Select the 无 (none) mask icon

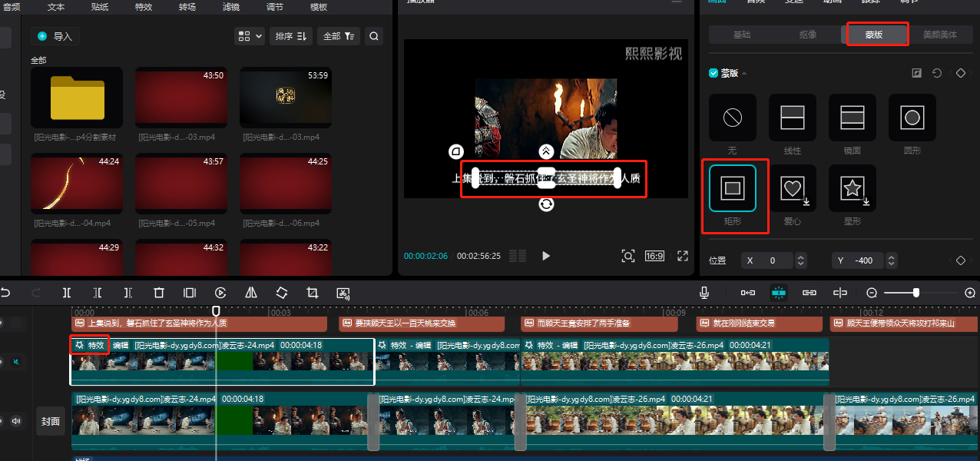(732, 118)
